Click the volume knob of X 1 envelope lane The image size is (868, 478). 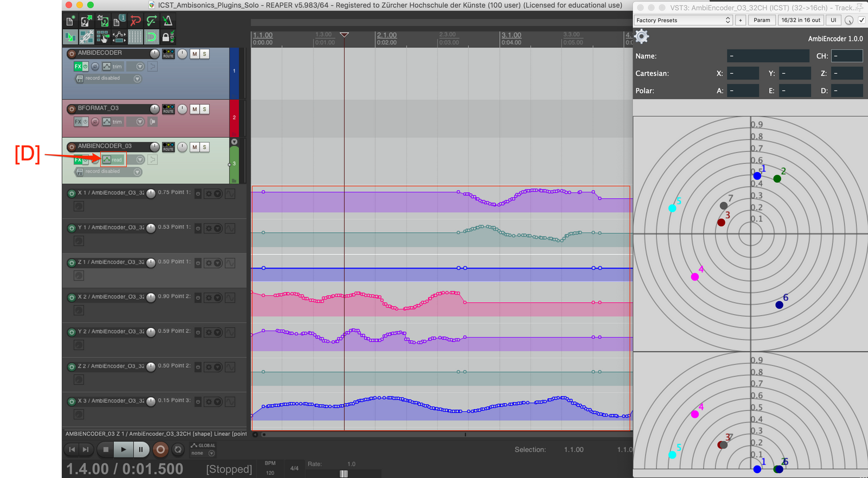coord(151,193)
